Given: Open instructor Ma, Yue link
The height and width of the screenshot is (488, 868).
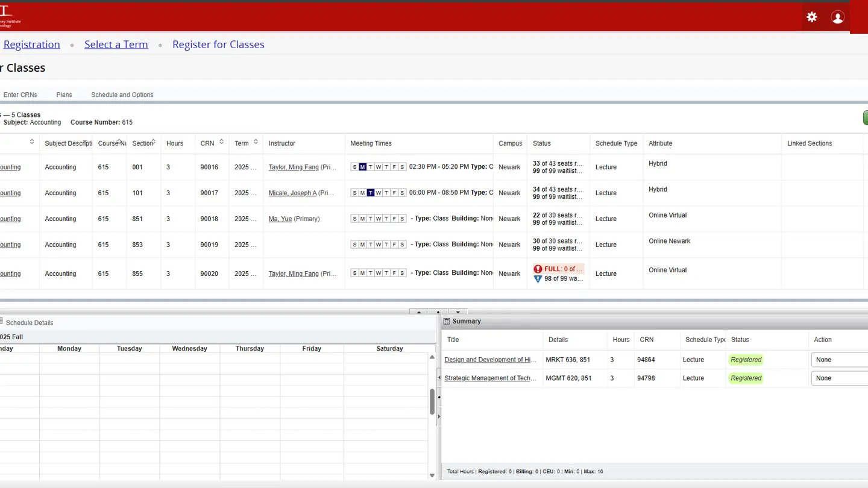Looking at the screenshot, I should click(x=280, y=219).
